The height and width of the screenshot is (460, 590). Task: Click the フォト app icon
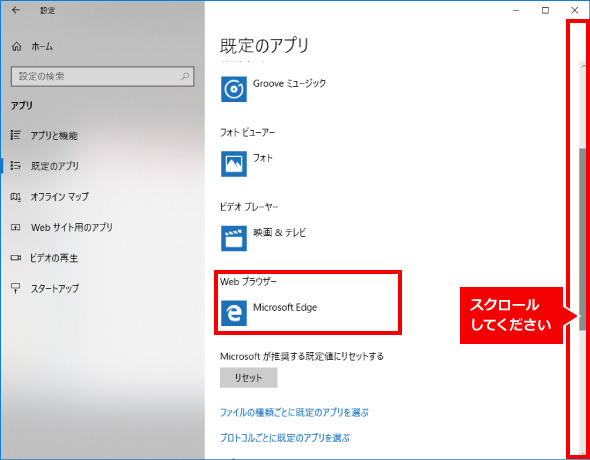point(234,164)
